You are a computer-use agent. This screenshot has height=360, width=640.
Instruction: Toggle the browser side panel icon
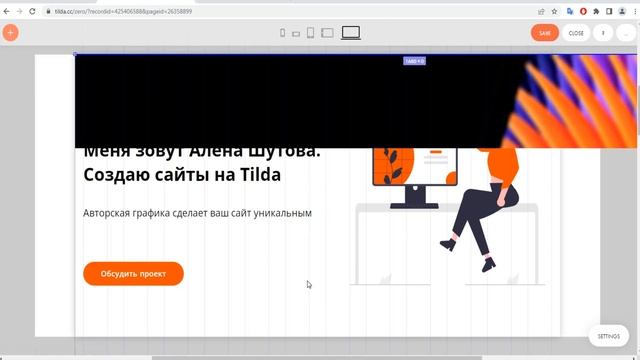[609, 11]
